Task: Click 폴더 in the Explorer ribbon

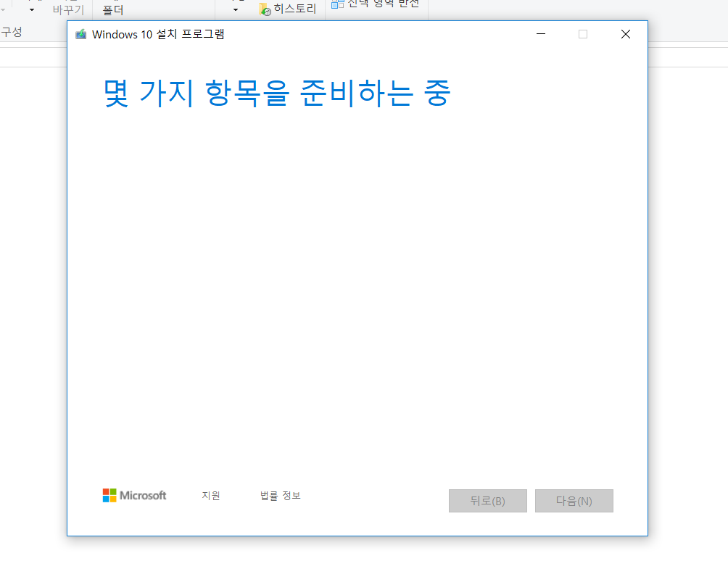Action: [x=113, y=10]
